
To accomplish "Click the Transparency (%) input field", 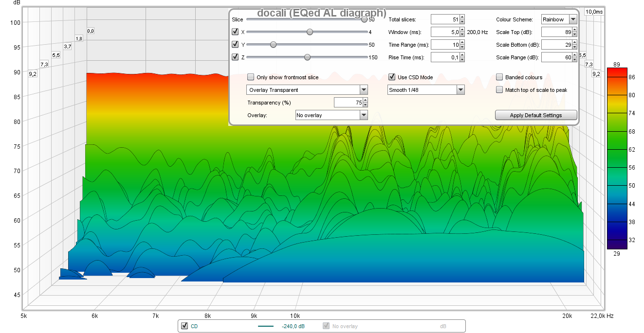I will point(348,103).
